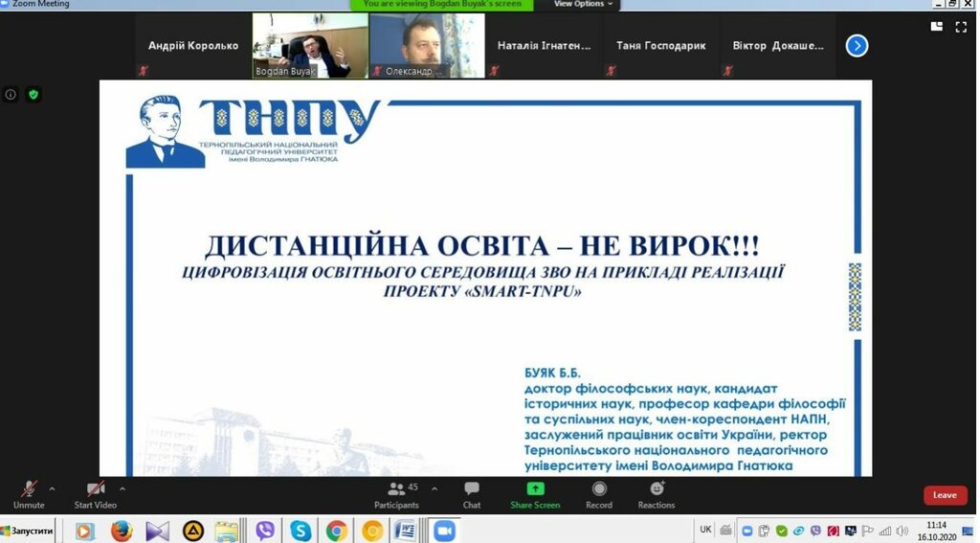Unmute the microphone
Image resolution: width=980 pixels, height=543 pixels.
[x=29, y=493]
